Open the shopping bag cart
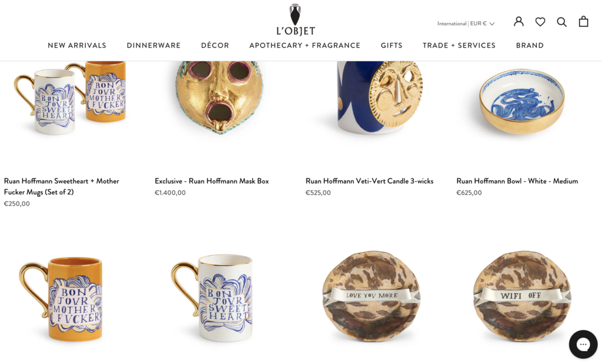This screenshot has height=364, width=602. pos(583,21)
